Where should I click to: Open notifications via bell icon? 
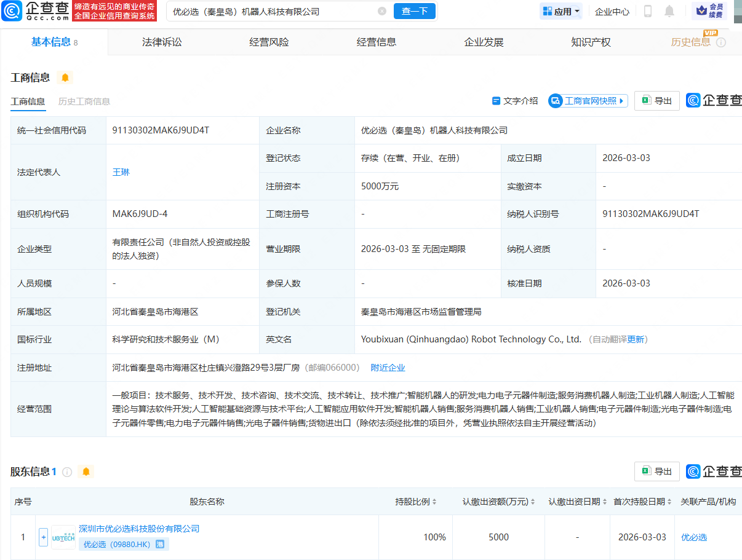670,11
